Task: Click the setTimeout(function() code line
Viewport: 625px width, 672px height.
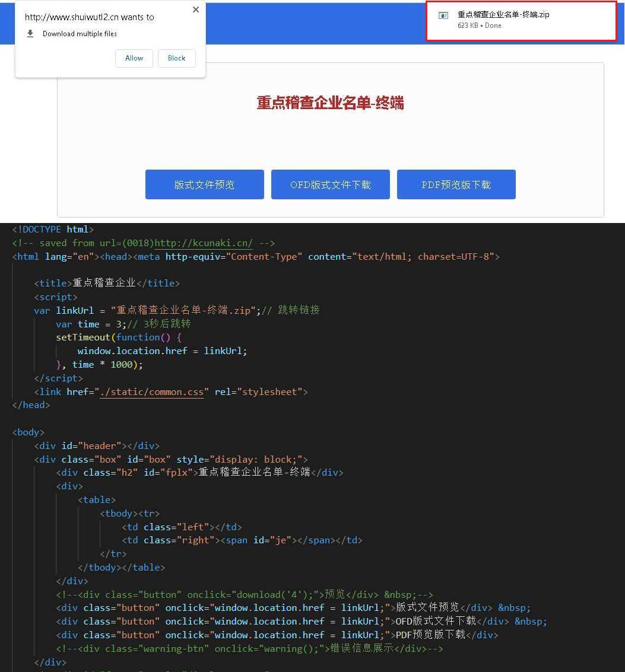Action: pyautogui.click(x=119, y=337)
